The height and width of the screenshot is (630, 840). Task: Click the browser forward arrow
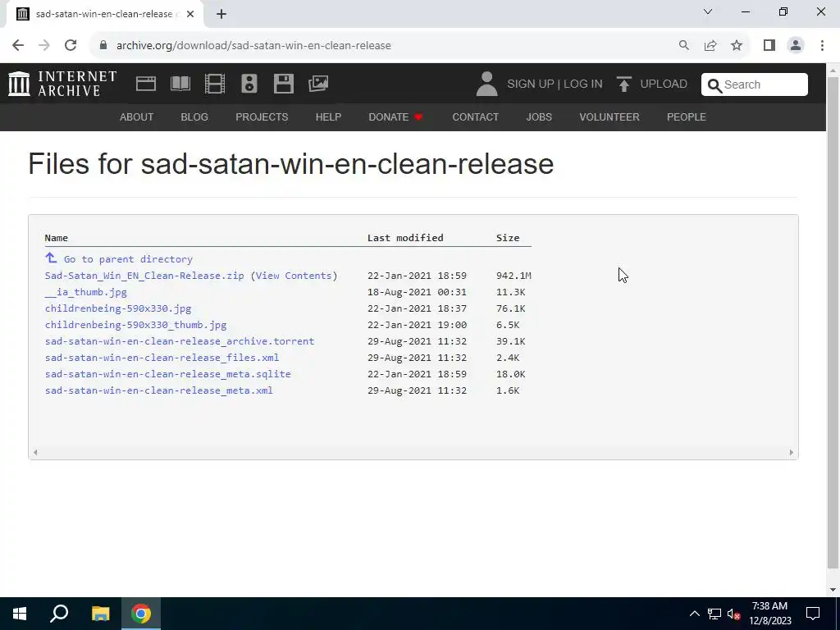44,46
